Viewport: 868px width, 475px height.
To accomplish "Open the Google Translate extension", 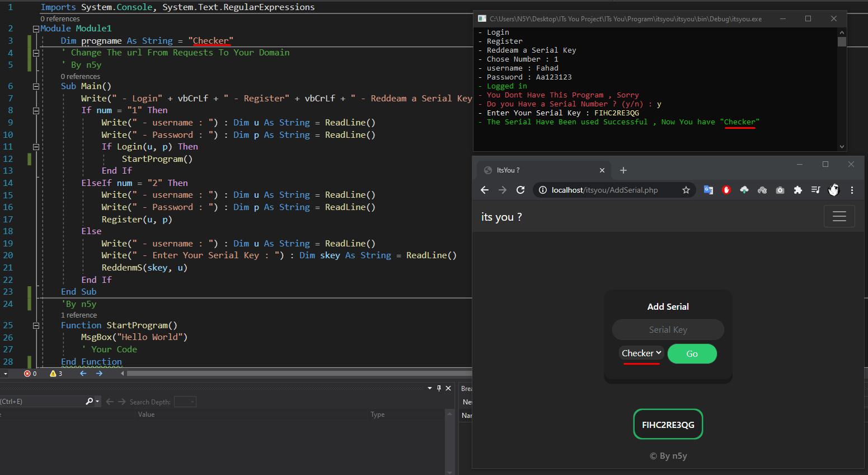I will coord(709,190).
